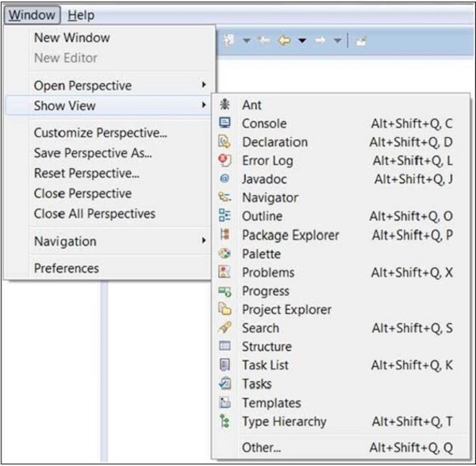Click the Type Hierarchy icon
The height and width of the screenshot is (466, 476).
[225, 422]
